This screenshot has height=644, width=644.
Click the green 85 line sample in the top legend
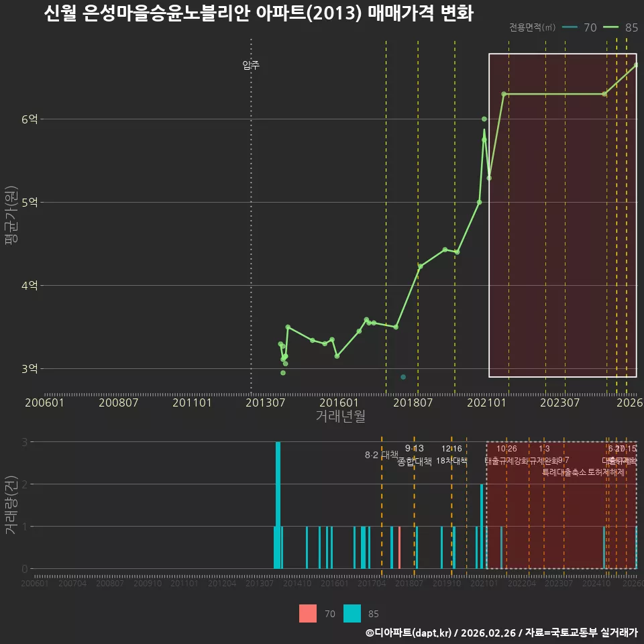(x=610, y=27)
